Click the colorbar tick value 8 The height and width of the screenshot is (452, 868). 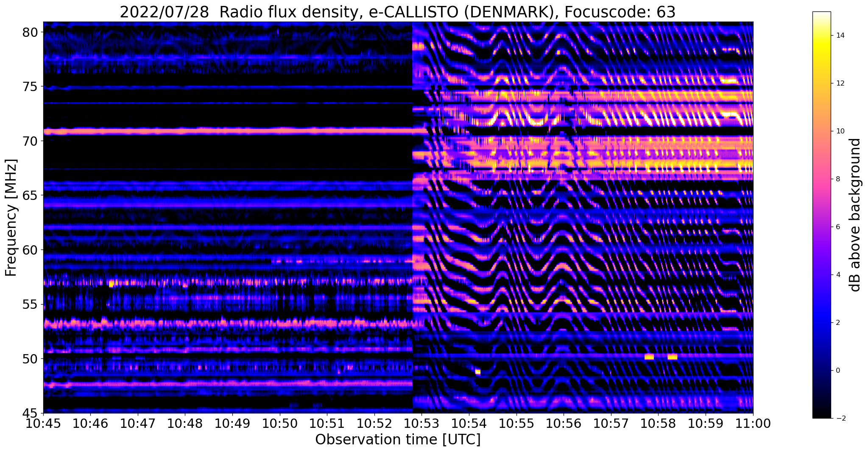837,179
